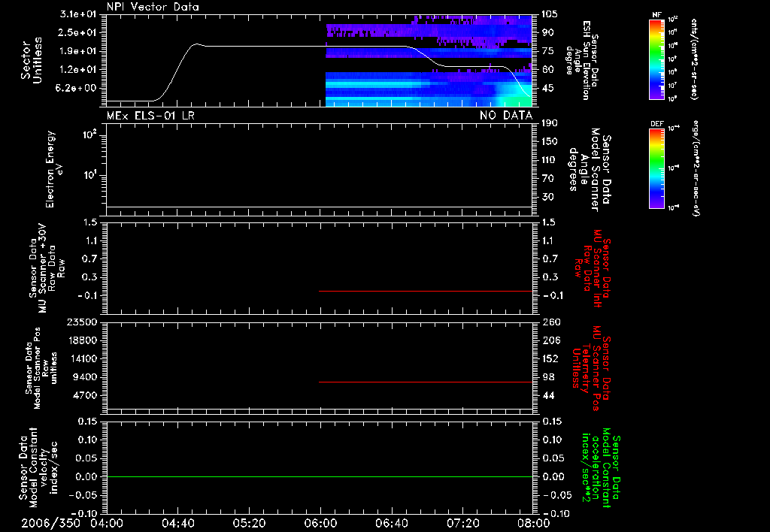Click the '260' telemetry tick label
Screen dimensions: 770x532
point(551,322)
